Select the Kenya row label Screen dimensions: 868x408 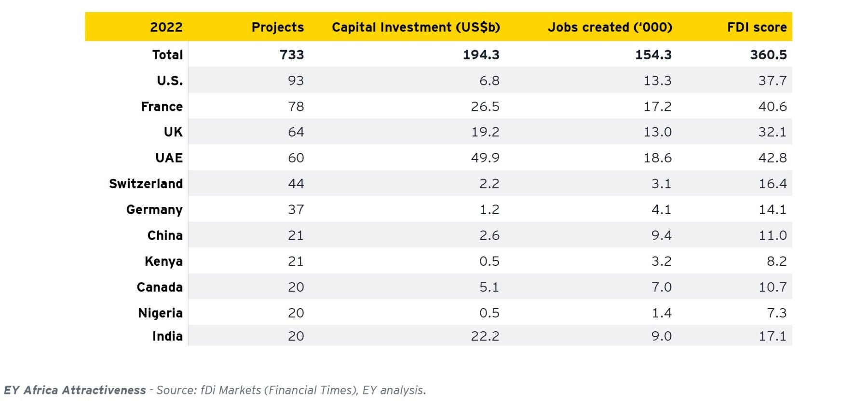point(163,261)
